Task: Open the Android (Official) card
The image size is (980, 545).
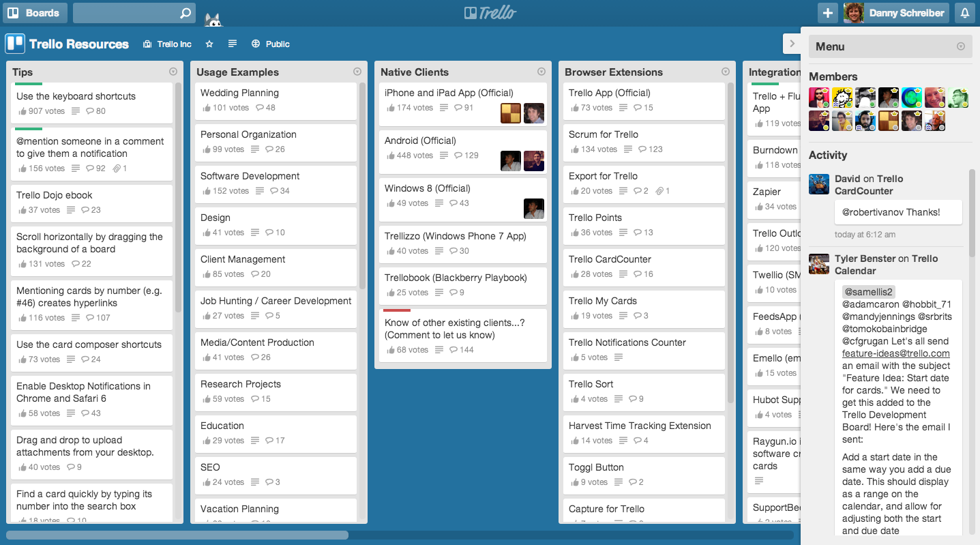Action: click(463, 152)
